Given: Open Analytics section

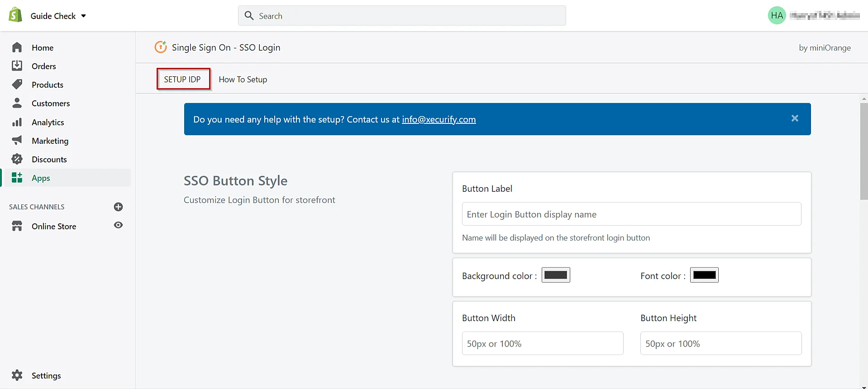Looking at the screenshot, I should click(48, 122).
